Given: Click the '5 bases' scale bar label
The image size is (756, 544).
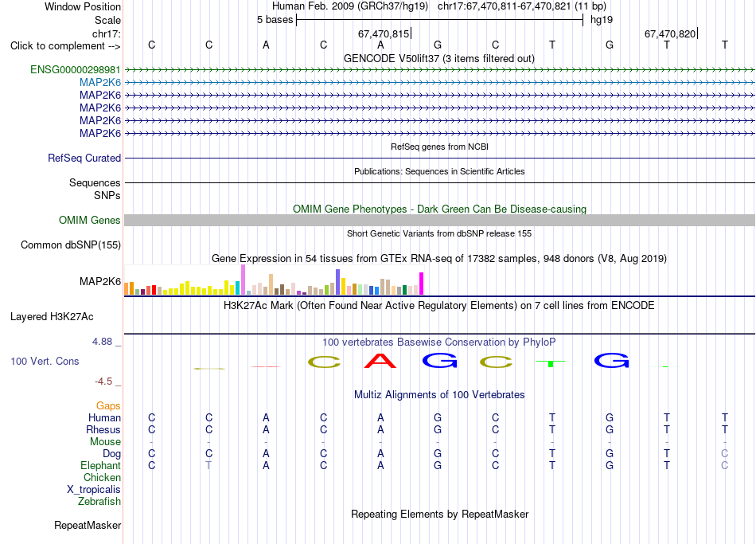Looking at the screenshot, I should click(275, 20).
